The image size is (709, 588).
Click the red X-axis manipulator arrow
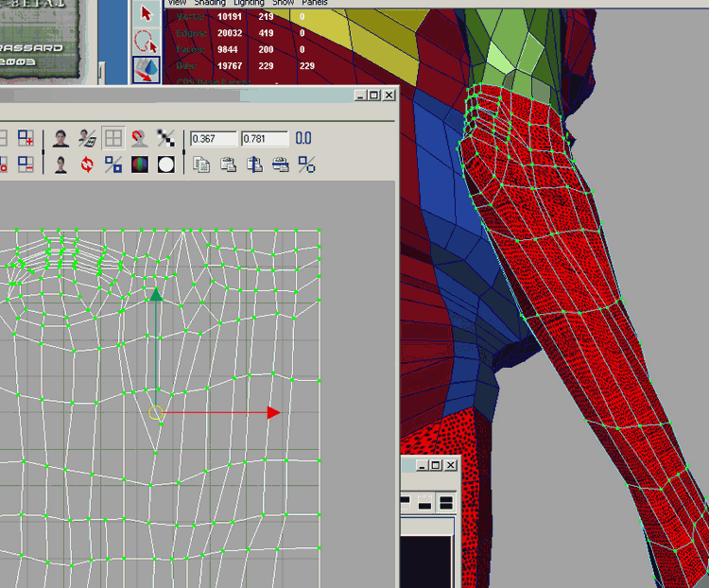(x=273, y=413)
